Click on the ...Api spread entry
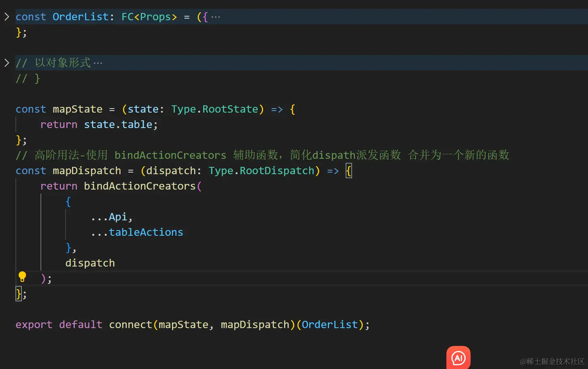Image resolution: width=588 pixels, height=369 pixels. tap(111, 217)
